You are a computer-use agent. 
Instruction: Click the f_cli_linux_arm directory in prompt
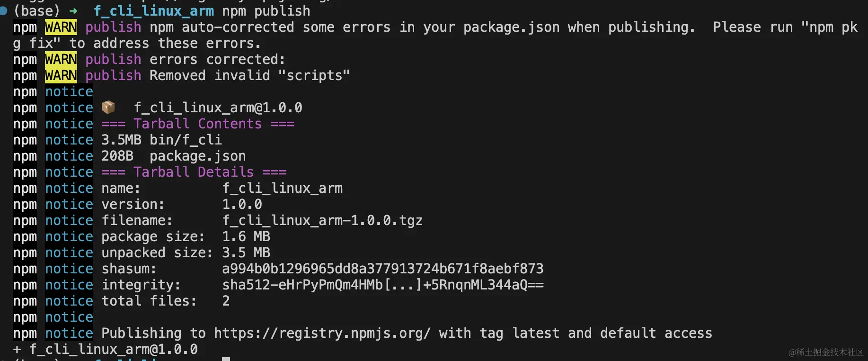pyautogui.click(x=153, y=11)
